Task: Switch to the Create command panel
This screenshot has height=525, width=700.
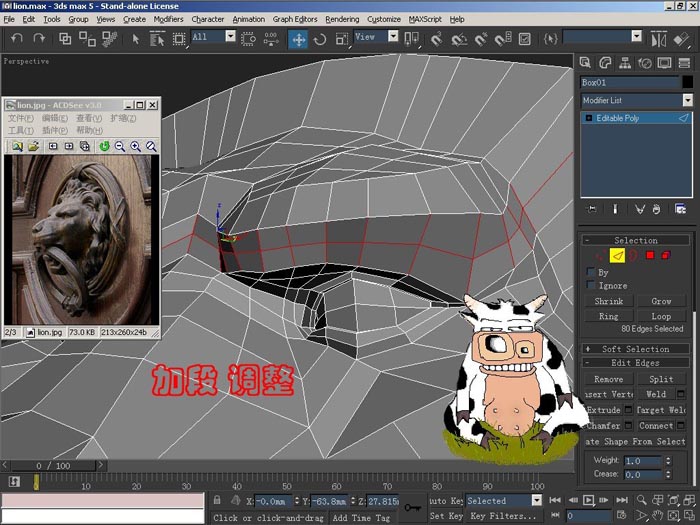Action: (x=585, y=62)
